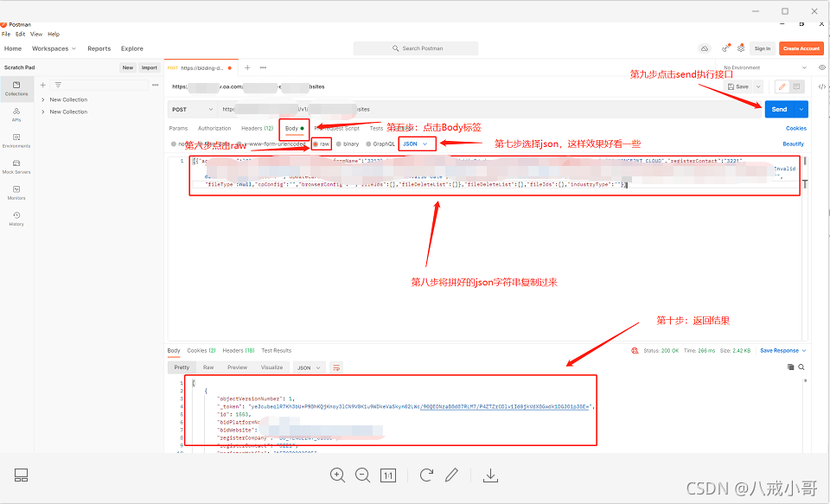Select the Raw response view tab

click(208, 367)
